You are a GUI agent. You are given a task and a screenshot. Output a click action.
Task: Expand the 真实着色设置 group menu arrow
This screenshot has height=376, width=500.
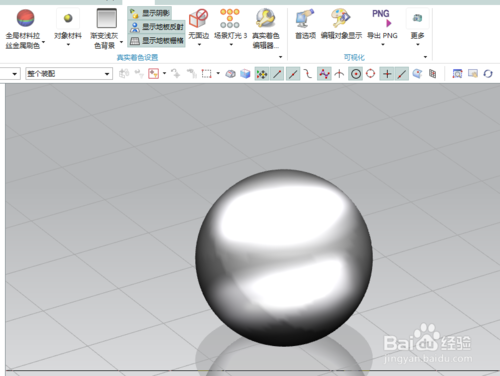pos(280,57)
